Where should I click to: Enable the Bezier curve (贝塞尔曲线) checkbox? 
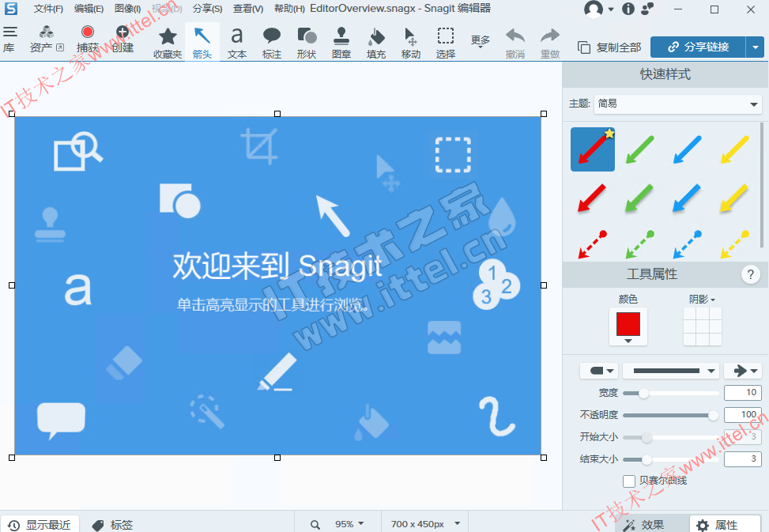(x=629, y=481)
